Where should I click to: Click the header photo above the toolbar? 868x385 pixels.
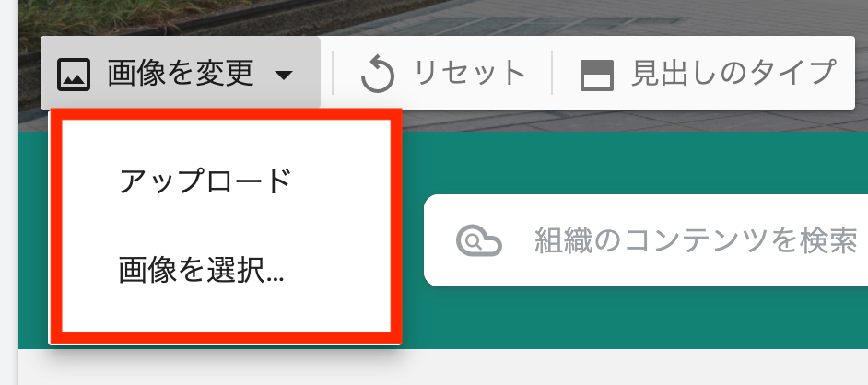[x=443, y=17]
